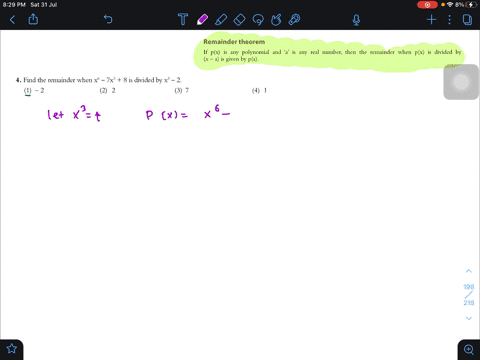Tap the Wi-Fi status icon
The width and height of the screenshot is (480, 360).
(x=450, y=5)
